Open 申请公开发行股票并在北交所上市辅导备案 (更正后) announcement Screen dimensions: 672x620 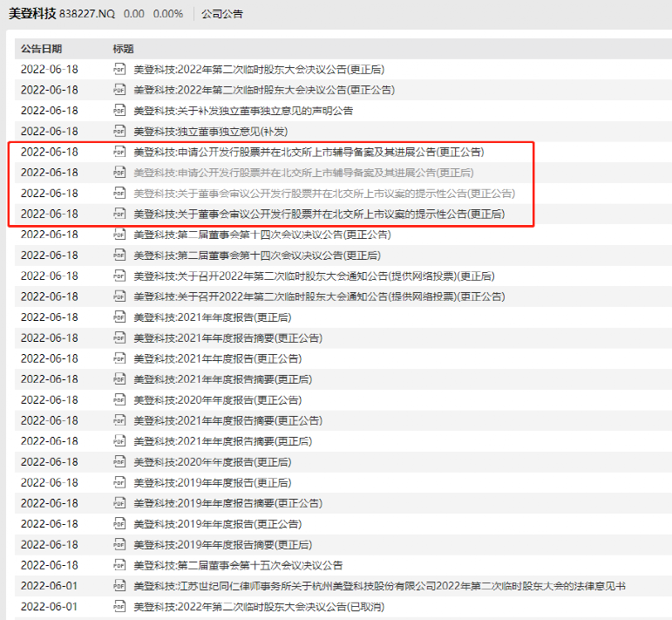[303, 172]
